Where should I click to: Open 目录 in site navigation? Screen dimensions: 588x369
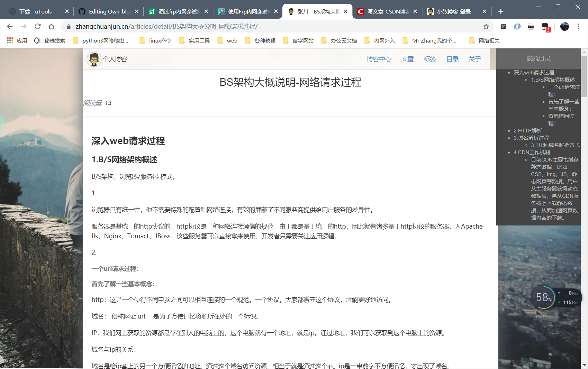(452, 59)
